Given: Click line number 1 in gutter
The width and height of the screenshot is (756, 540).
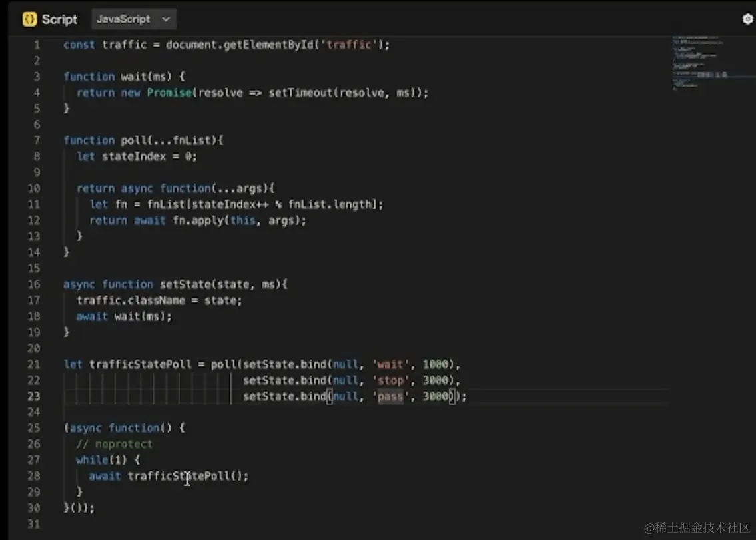Looking at the screenshot, I should (37, 45).
